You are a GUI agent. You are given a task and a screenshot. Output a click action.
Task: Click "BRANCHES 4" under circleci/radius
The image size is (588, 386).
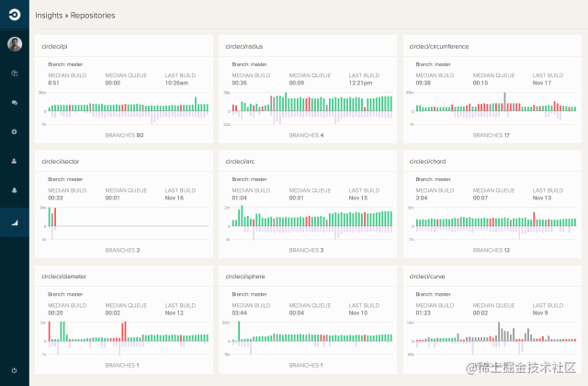306,135
